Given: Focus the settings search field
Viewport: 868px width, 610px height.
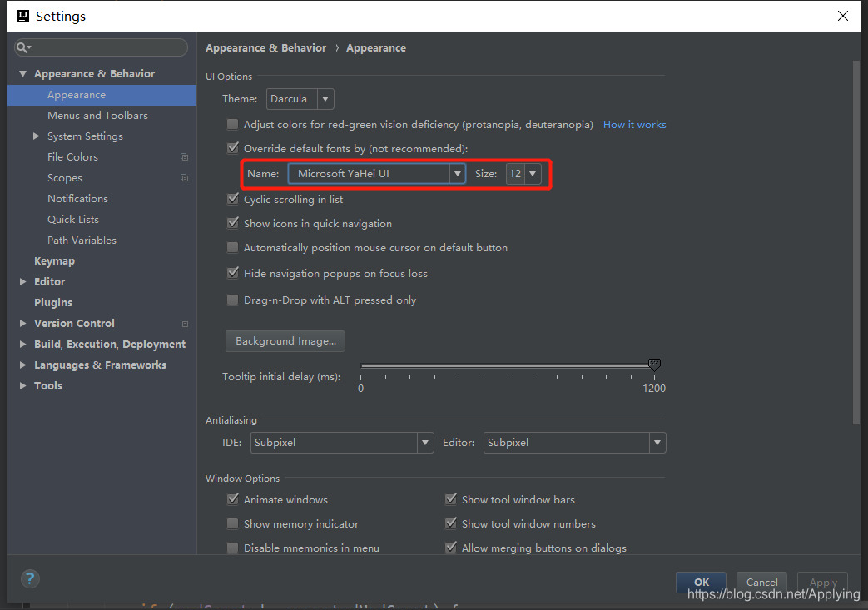Looking at the screenshot, I should 102,47.
